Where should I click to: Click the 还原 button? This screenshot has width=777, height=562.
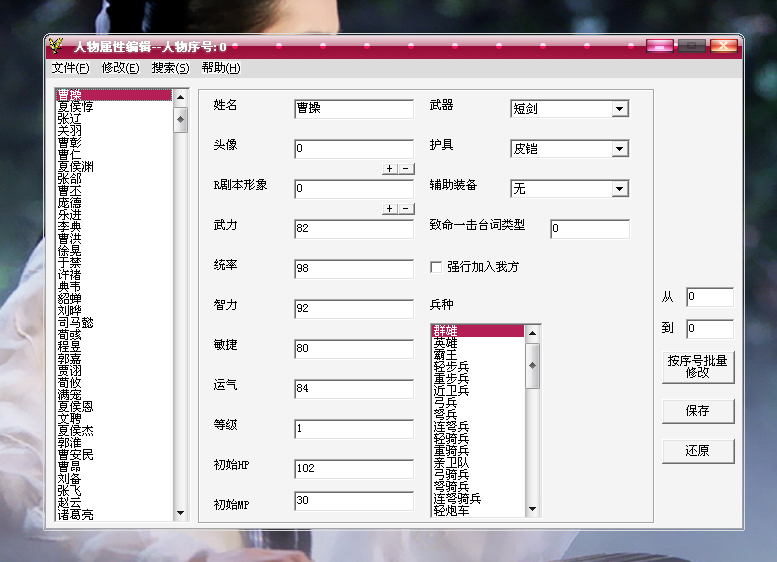click(697, 451)
